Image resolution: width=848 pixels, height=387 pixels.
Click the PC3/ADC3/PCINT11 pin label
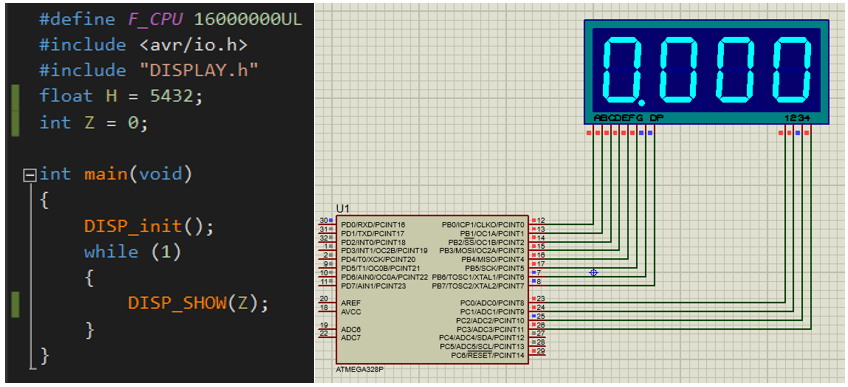coord(491,329)
